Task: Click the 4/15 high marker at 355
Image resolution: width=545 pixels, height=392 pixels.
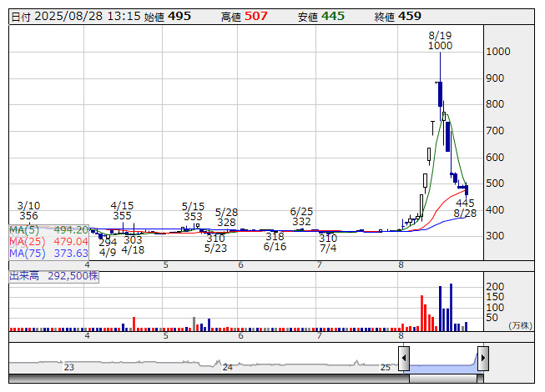Action: pos(122,210)
